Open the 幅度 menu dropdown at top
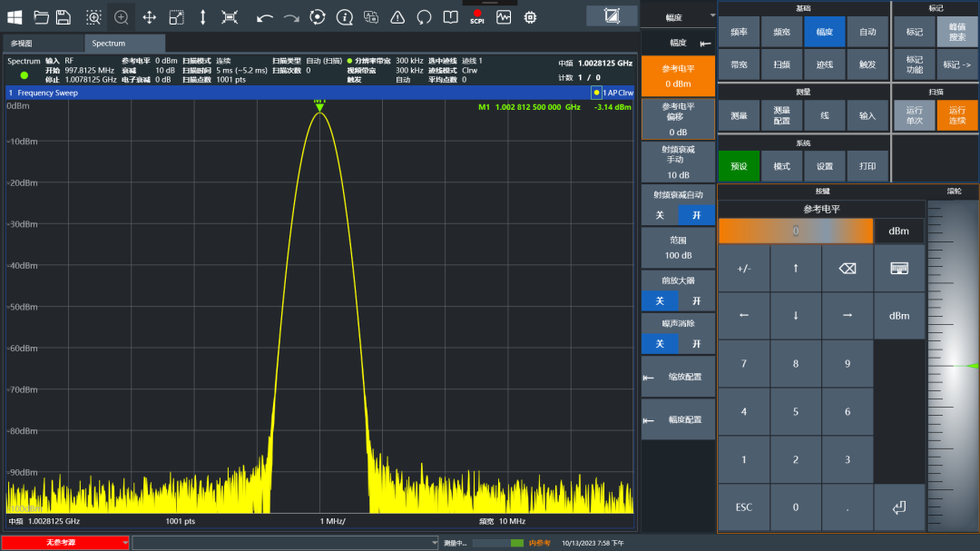The image size is (980, 551). point(678,17)
